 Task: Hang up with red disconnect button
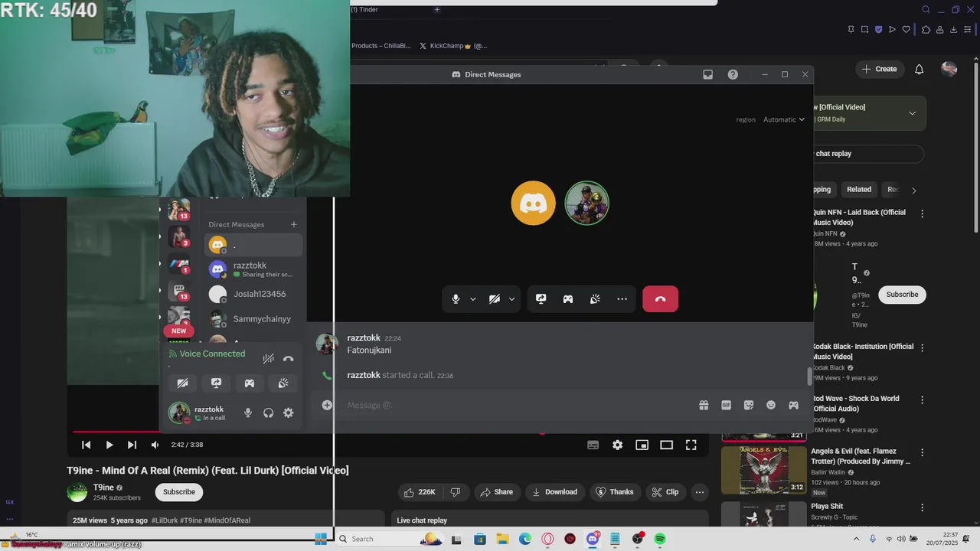tap(660, 298)
